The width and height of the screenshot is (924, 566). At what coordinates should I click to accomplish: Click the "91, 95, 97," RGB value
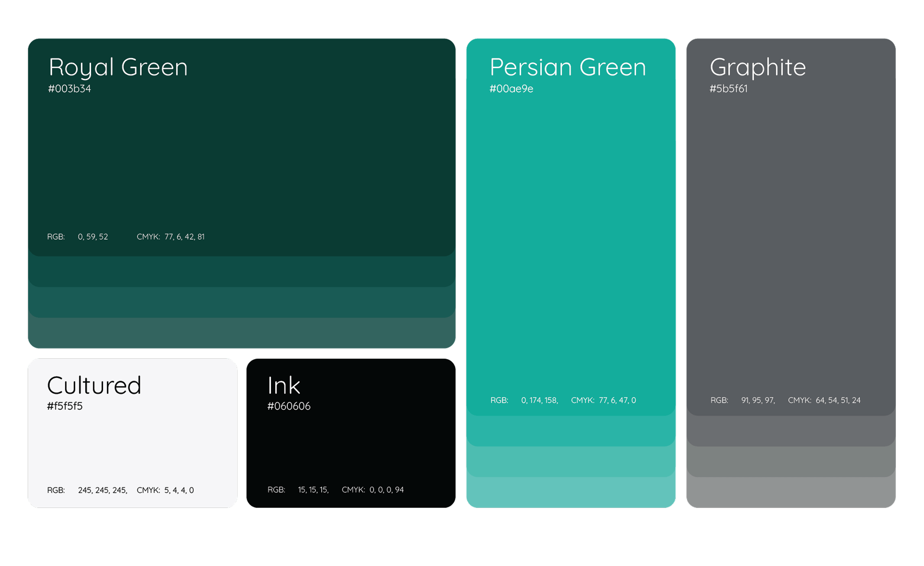[758, 400]
